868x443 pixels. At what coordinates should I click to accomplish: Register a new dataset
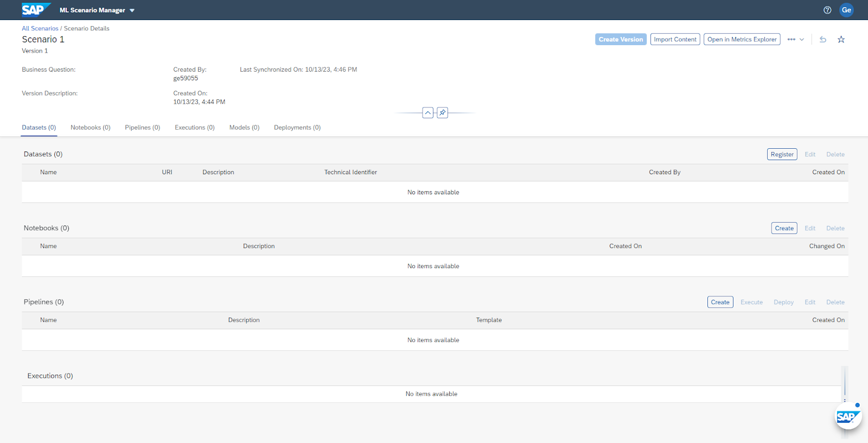[x=782, y=155]
